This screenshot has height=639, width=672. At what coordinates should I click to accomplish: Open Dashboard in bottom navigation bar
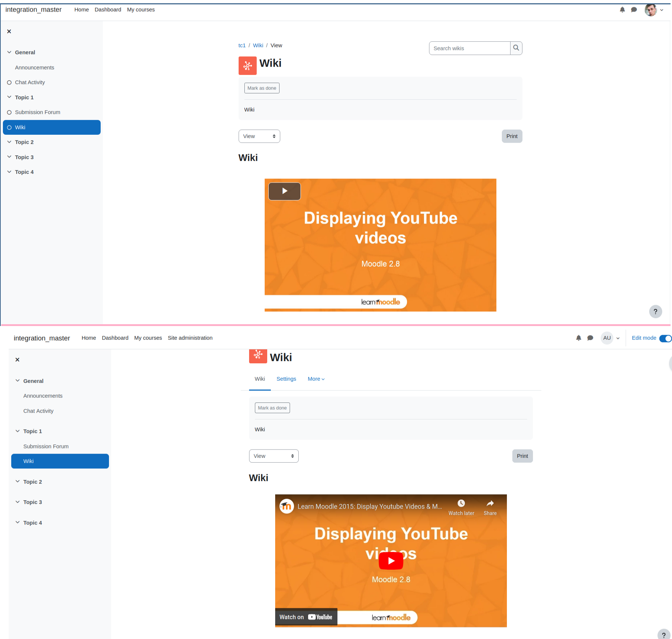tap(115, 338)
